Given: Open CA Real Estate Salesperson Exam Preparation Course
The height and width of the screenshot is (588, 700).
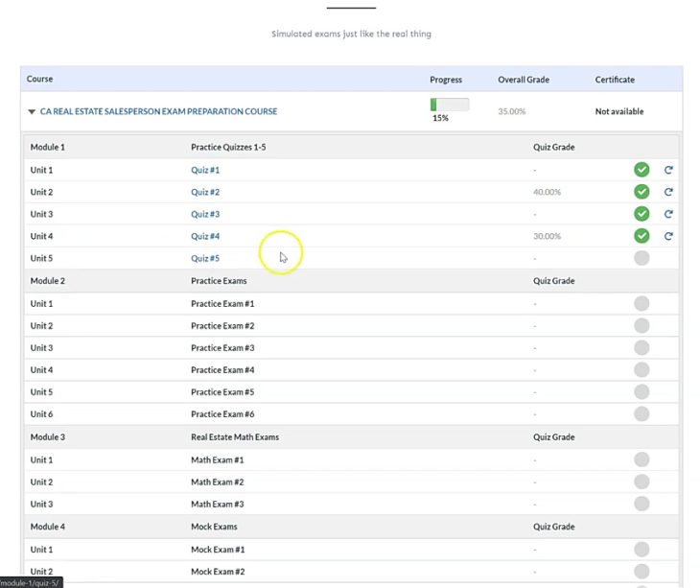Looking at the screenshot, I should click(158, 111).
